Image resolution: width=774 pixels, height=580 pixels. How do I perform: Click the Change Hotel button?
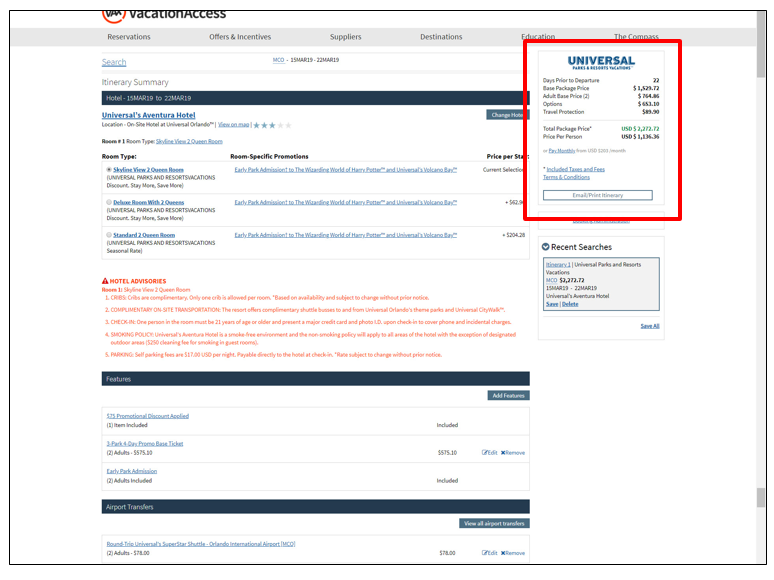click(x=507, y=115)
